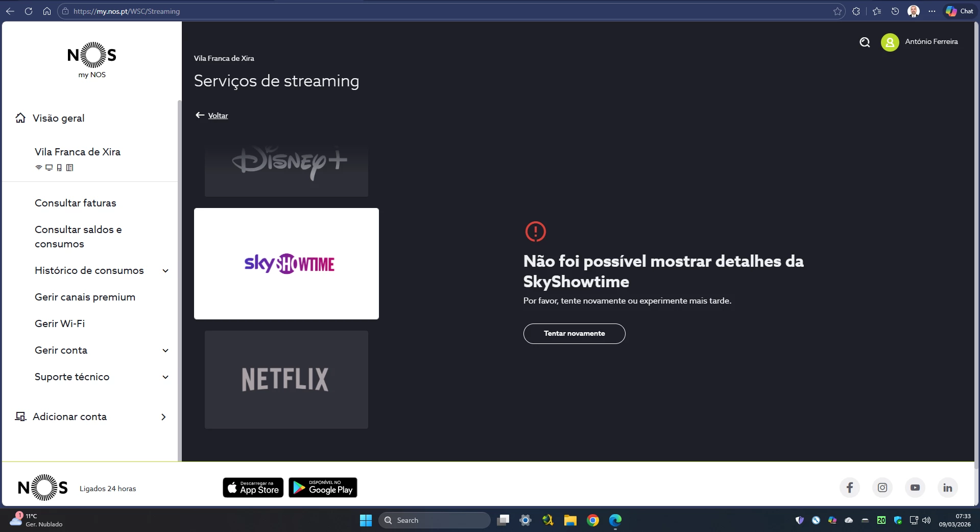Open Settings gear on the taskbar

point(525,520)
